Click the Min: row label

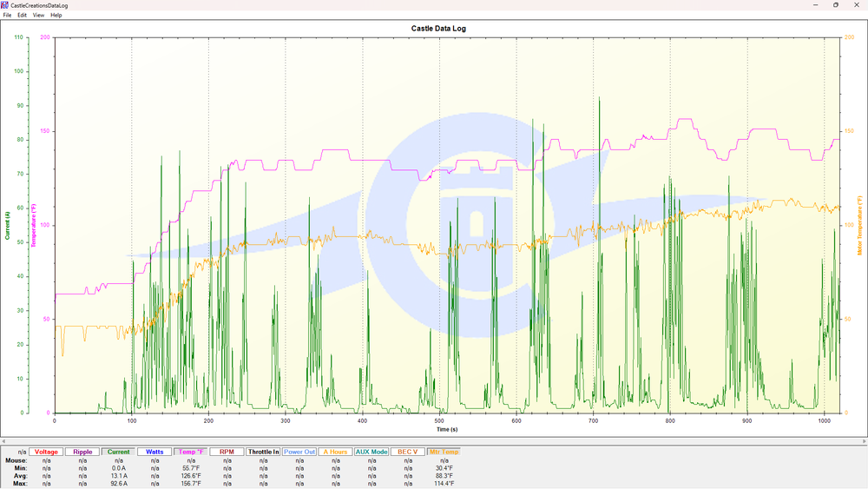click(21, 468)
